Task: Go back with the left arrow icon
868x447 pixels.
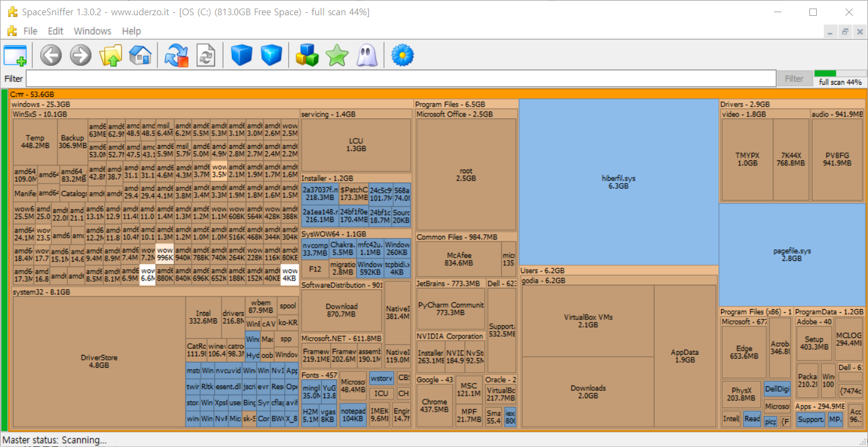Action: [51, 55]
